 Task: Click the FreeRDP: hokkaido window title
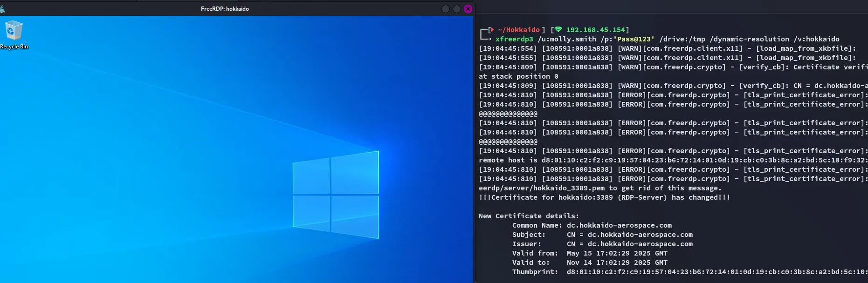(225, 9)
